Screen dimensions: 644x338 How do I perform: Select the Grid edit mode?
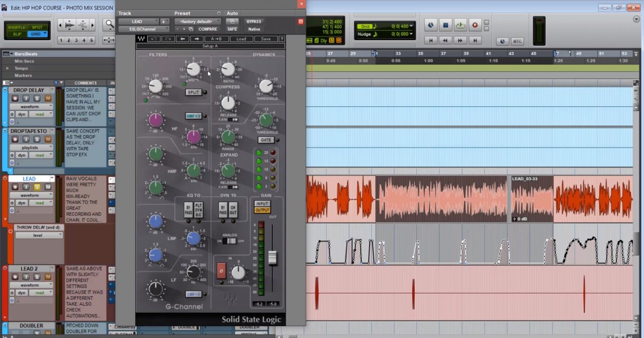coord(35,34)
